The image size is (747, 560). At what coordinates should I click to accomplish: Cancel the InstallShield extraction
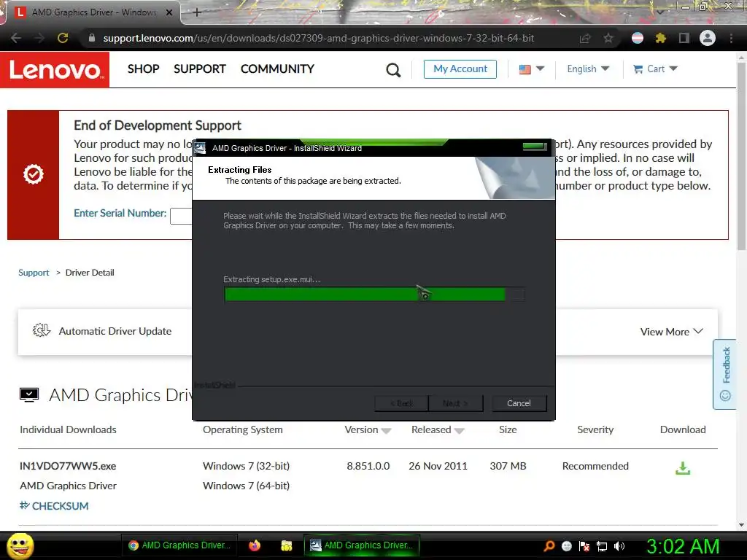click(519, 403)
